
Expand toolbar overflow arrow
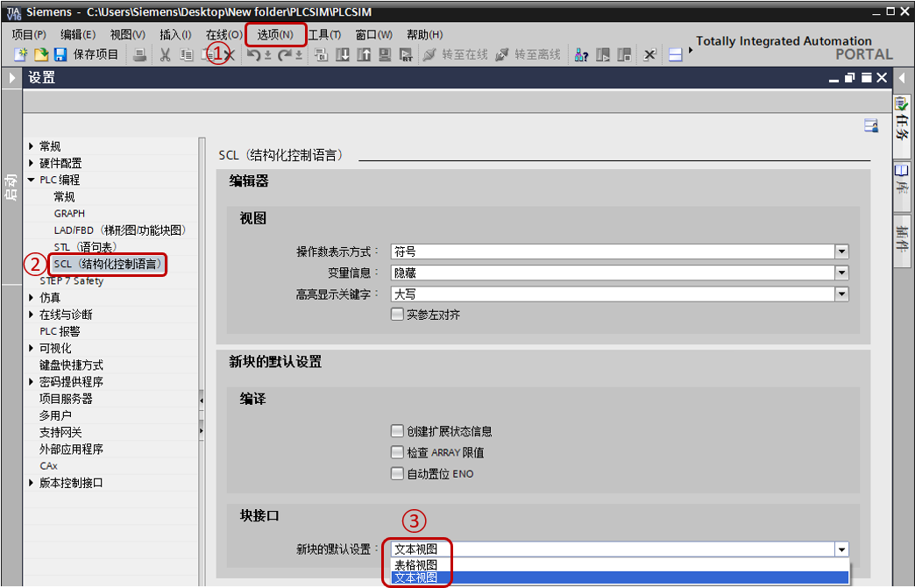coord(691,51)
